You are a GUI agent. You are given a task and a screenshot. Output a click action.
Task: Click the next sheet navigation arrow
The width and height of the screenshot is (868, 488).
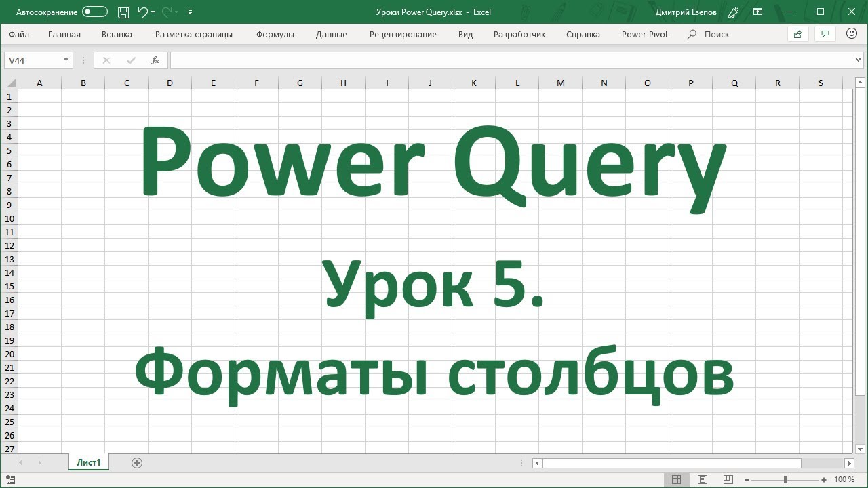[x=39, y=463]
